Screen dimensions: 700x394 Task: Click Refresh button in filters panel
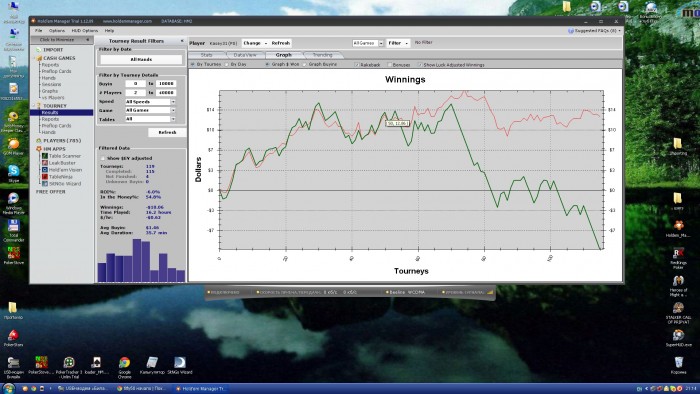point(167,133)
